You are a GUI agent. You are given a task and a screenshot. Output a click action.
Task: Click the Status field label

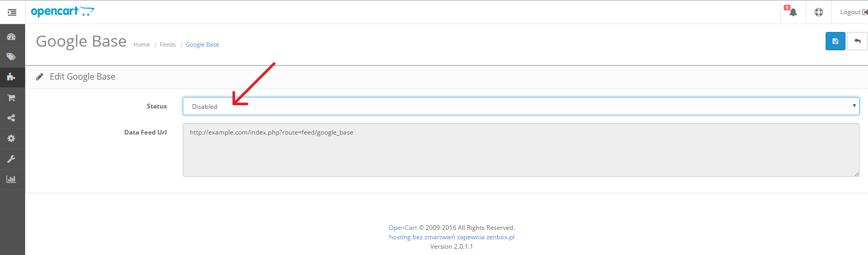point(157,106)
